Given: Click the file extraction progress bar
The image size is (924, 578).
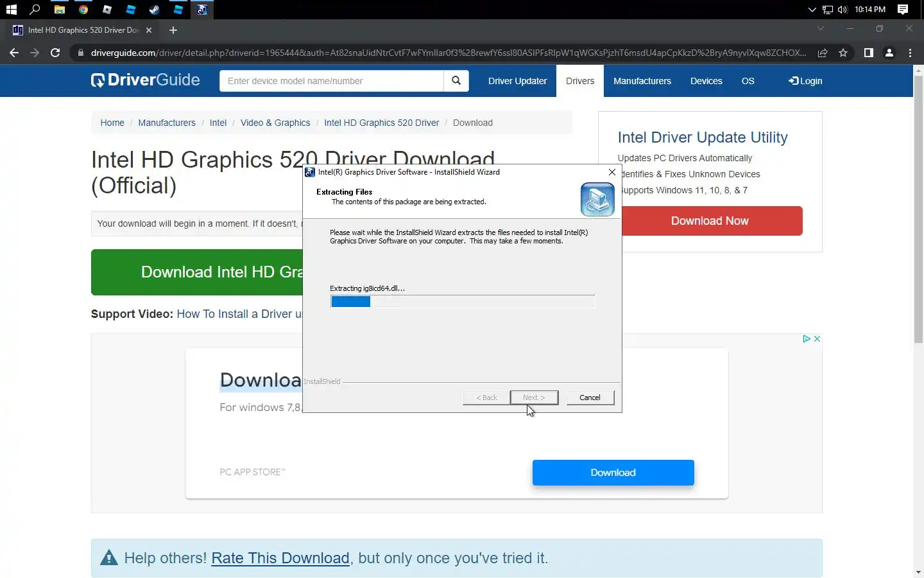Looking at the screenshot, I should (x=463, y=301).
